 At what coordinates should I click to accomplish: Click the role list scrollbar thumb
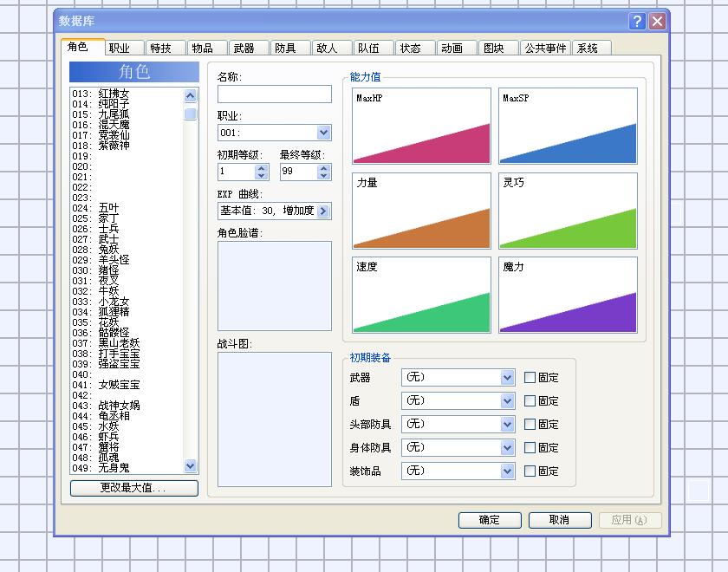click(x=191, y=114)
